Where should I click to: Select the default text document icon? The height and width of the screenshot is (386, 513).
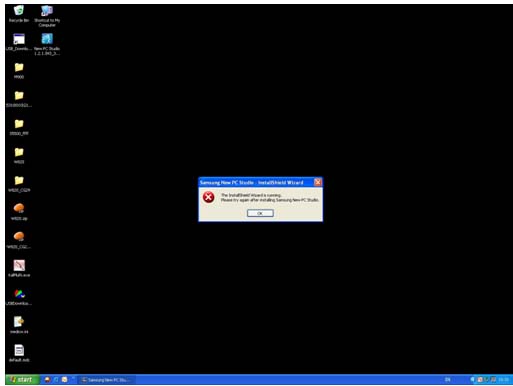[x=19, y=354]
